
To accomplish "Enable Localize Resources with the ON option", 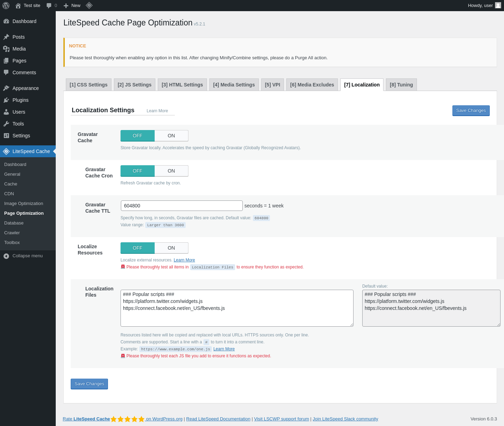I will pyautogui.click(x=171, y=248).
